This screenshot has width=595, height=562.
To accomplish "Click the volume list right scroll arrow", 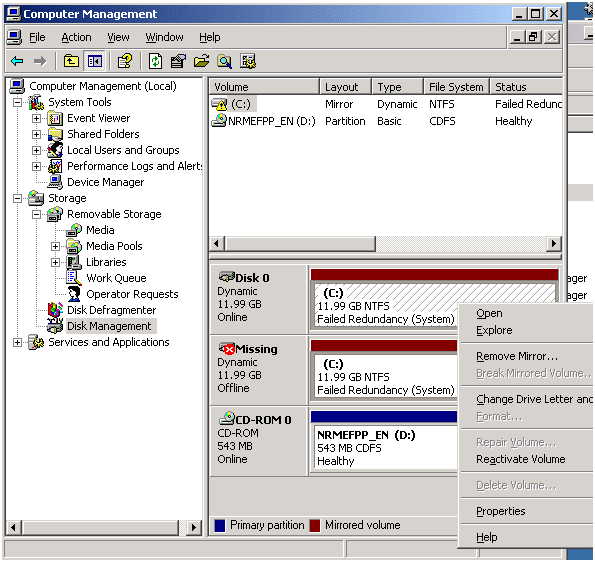I will click(x=554, y=243).
